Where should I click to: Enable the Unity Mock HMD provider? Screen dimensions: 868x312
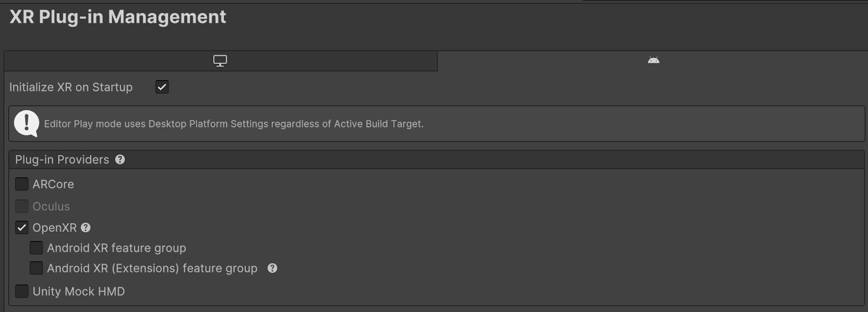22,291
